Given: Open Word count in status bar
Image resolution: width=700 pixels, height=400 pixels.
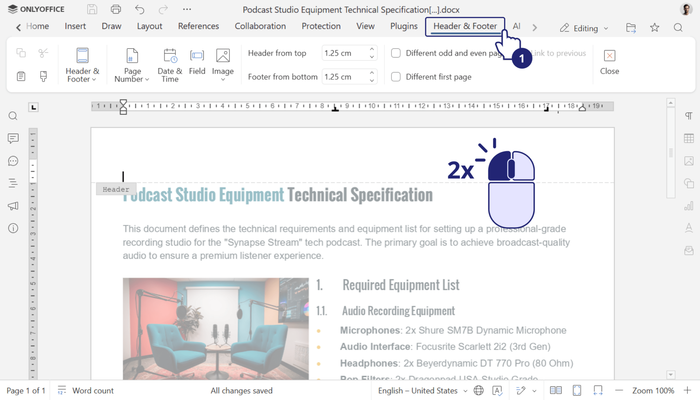Looking at the screenshot, I should [x=86, y=391].
